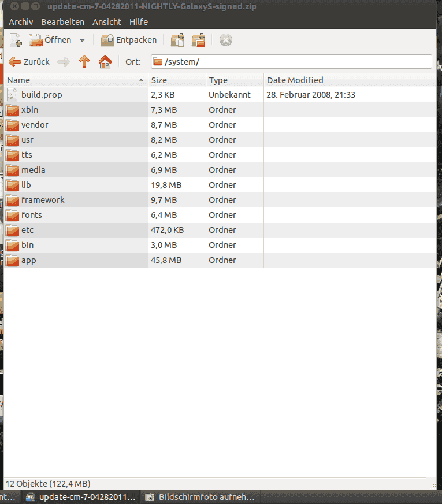442x504 pixels.
Task: Switch to Bildschirmfoto aufnehmen taskbar entry
Action: coord(200,497)
